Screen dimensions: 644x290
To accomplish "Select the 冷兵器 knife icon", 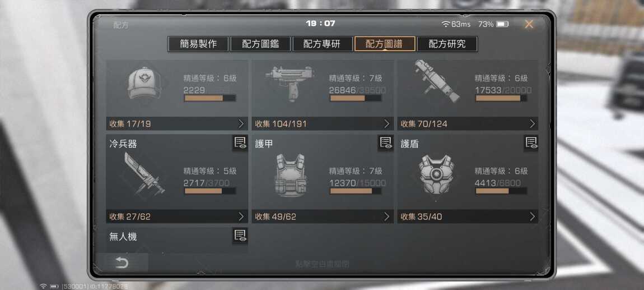I will 144,174.
